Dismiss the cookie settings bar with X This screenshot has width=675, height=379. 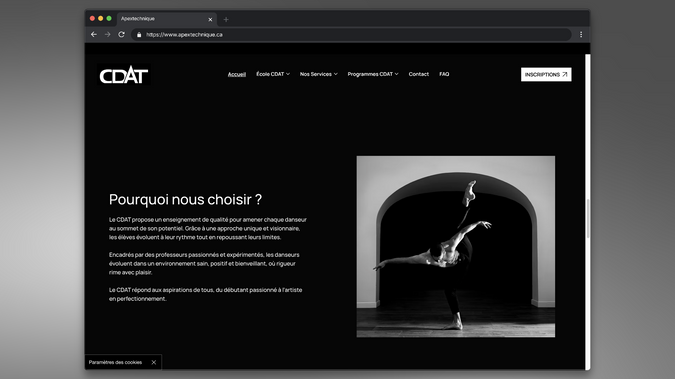(x=154, y=362)
